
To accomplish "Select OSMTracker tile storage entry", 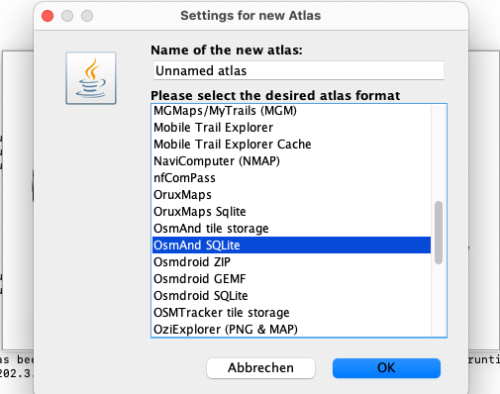I will 292,312.
